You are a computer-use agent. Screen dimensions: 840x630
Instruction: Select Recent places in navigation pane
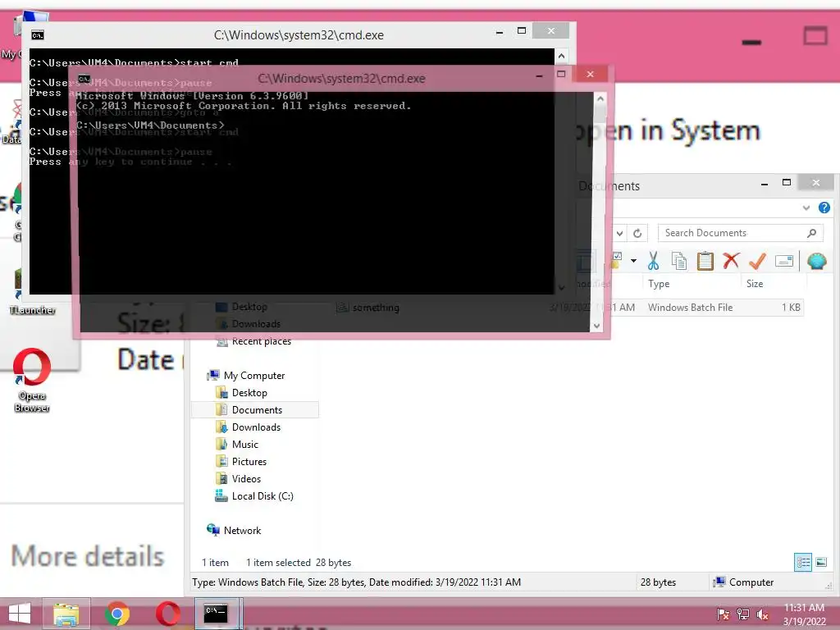pos(261,341)
